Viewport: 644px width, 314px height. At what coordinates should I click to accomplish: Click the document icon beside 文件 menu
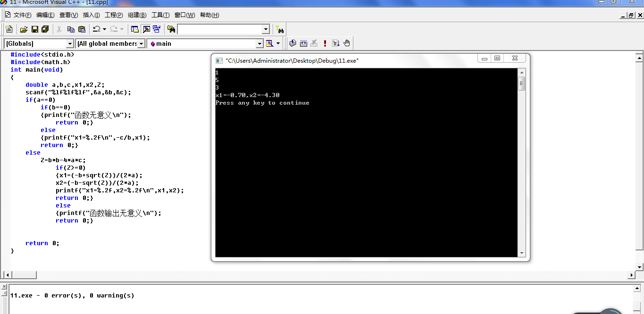pos(8,15)
